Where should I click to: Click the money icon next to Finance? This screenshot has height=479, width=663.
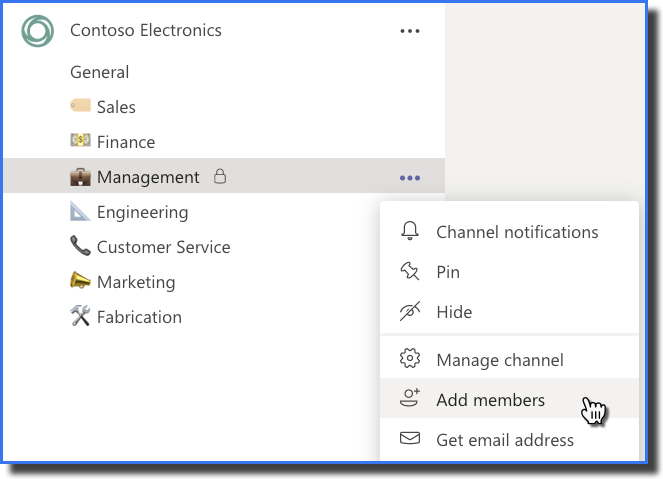[x=80, y=140]
